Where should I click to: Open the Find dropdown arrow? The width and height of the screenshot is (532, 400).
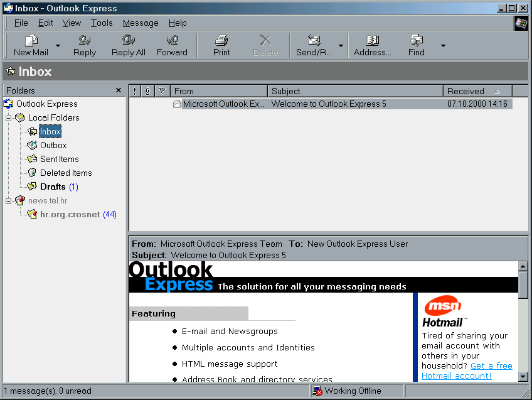(x=443, y=45)
